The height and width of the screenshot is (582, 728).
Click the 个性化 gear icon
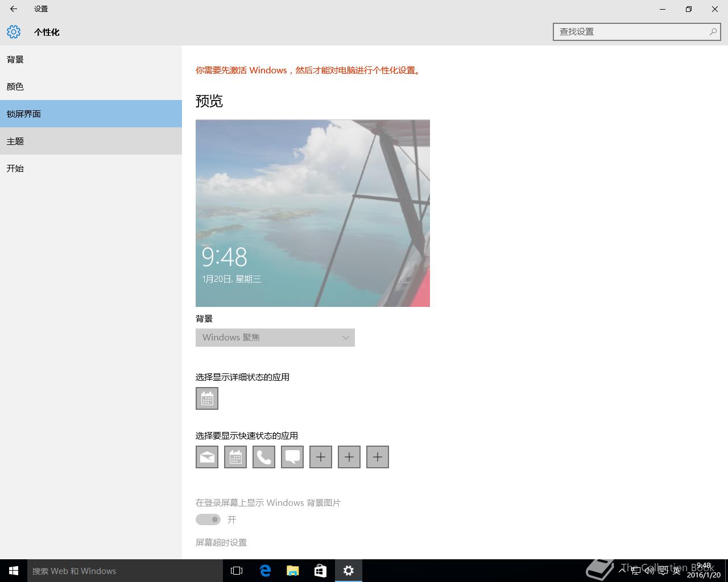click(14, 32)
